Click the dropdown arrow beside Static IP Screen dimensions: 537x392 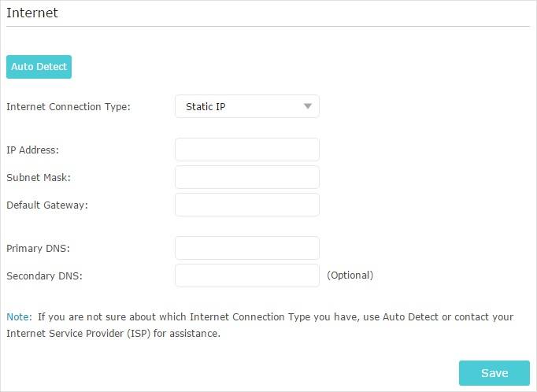tap(308, 106)
